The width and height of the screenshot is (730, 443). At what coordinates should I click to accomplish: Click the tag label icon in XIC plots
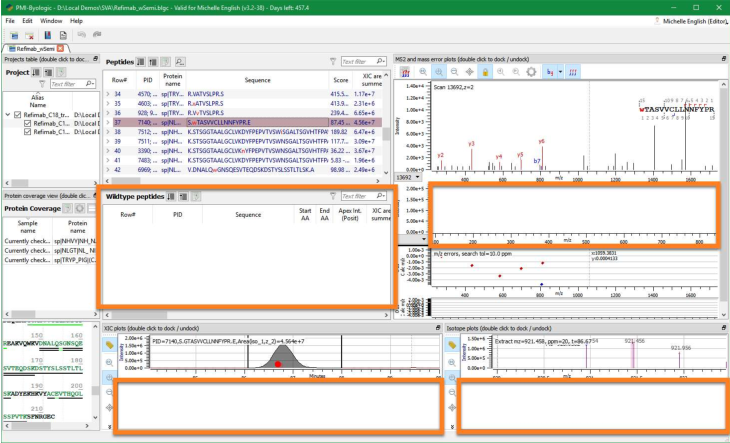click(x=109, y=345)
